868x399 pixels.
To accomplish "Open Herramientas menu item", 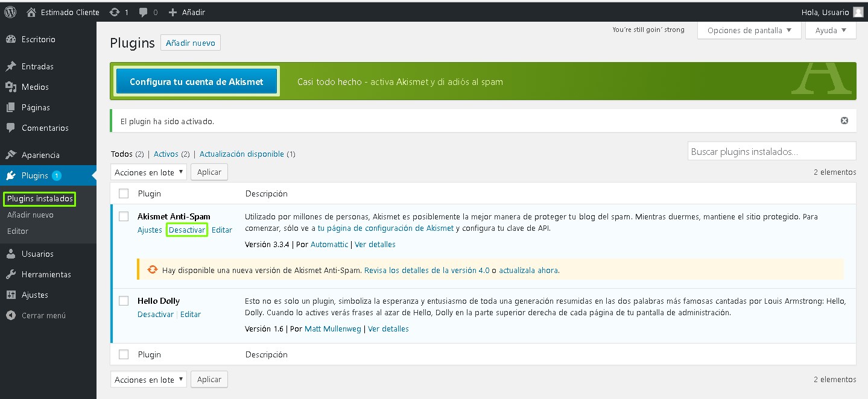I will pyautogui.click(x=46, y=274).
